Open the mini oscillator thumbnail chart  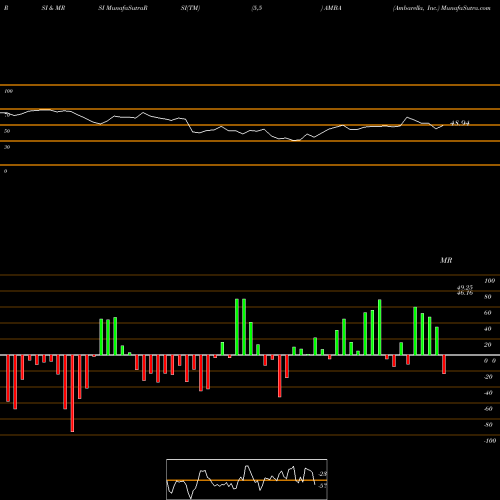pyautogui.click(x=247, y=479)
